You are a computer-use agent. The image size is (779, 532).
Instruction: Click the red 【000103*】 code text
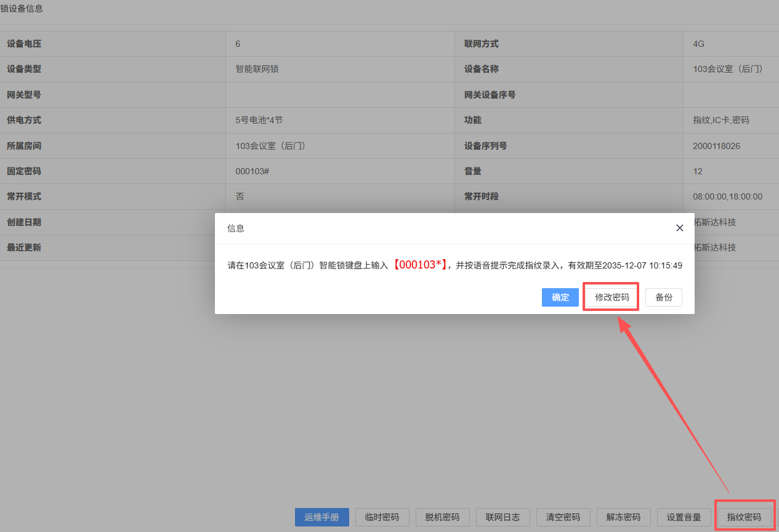422,265
